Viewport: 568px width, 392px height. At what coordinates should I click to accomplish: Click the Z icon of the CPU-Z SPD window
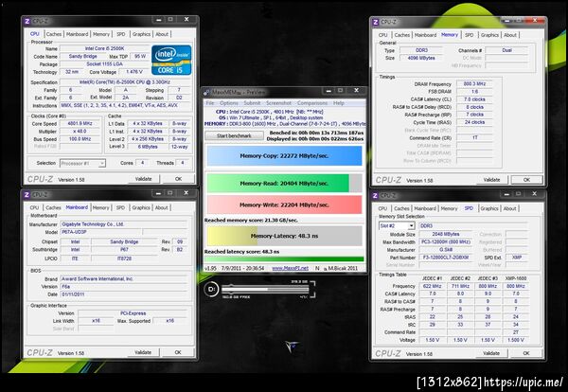coord(376,195)
